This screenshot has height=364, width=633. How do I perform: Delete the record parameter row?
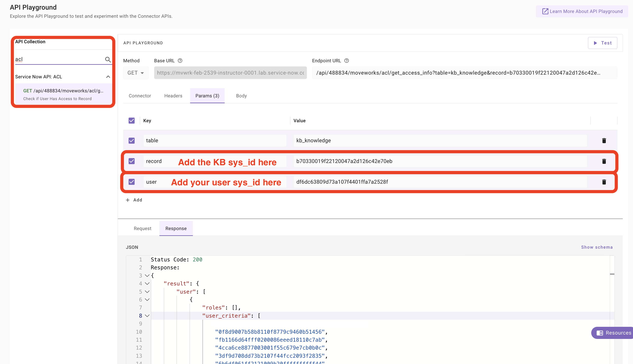coord(604,161)
